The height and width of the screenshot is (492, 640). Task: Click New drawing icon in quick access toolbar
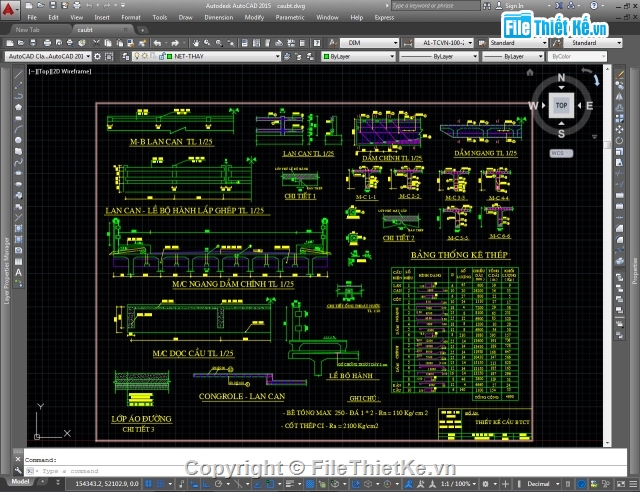pyautogui.click(x=29, y=5)
